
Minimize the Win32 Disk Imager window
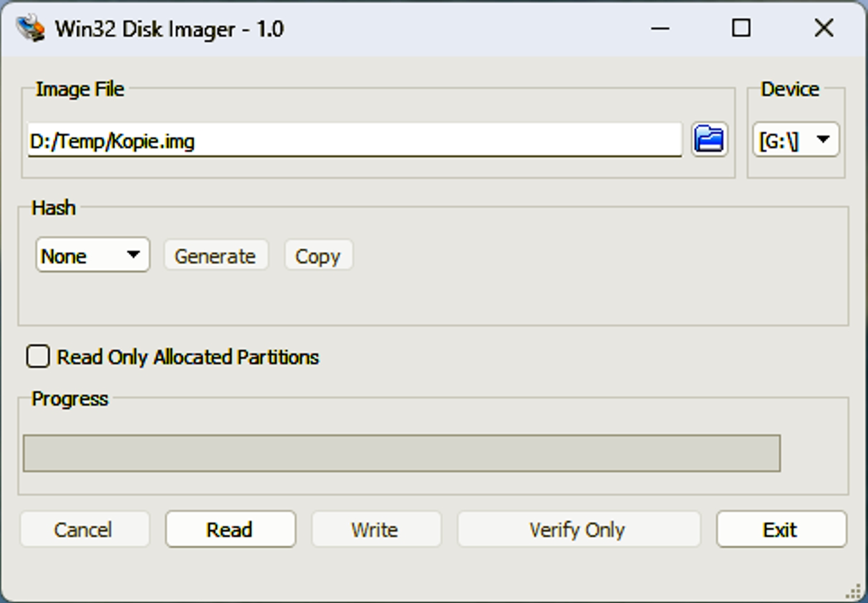coord(660,28)
